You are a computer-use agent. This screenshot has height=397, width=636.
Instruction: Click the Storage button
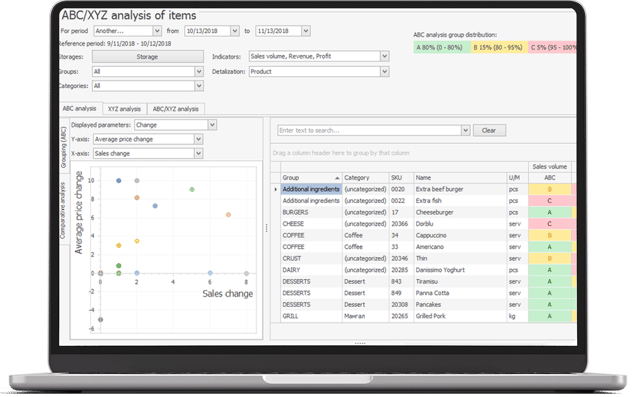click(x=147, y=57)
